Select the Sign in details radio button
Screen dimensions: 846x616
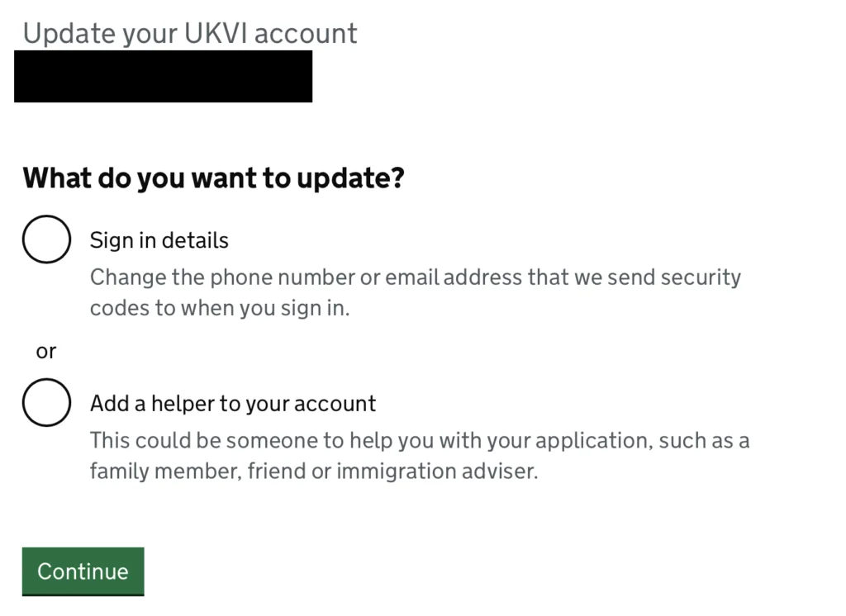coord(46,239)
